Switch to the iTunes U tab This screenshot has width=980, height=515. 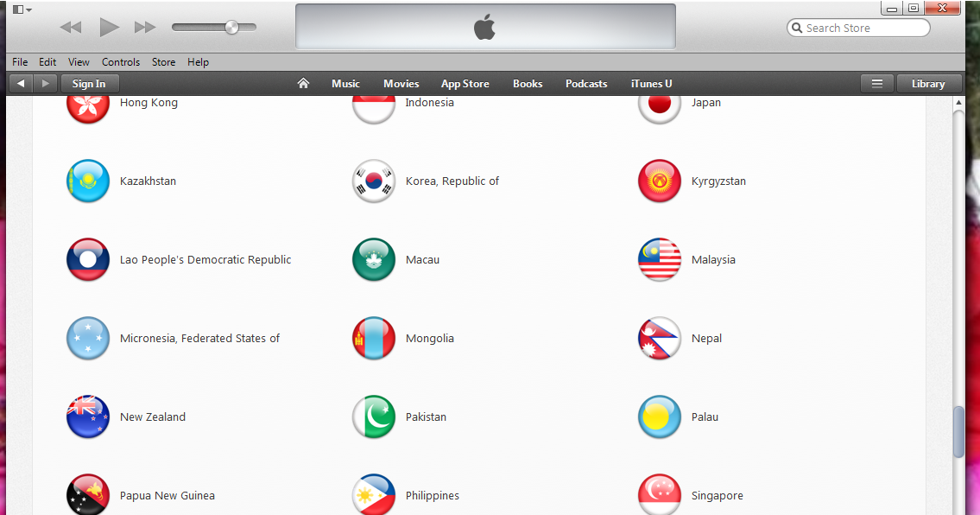[x=651, y=83]
